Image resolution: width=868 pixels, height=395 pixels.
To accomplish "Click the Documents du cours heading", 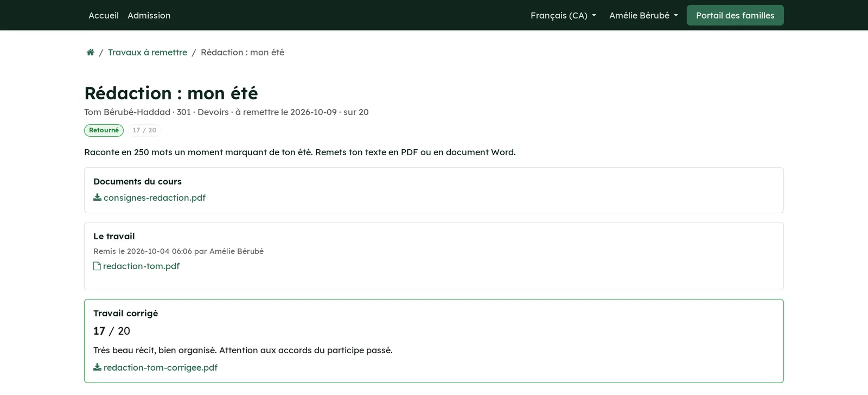I will 137,181.
